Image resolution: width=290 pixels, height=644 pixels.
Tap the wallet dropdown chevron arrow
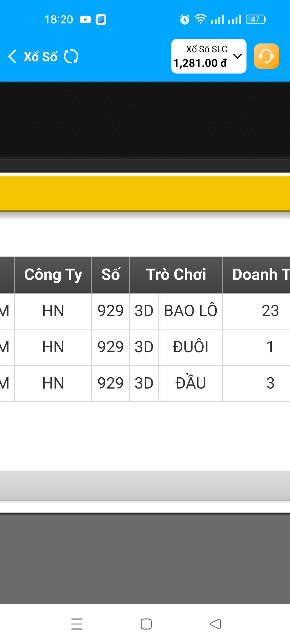click(x=237, y=56)
